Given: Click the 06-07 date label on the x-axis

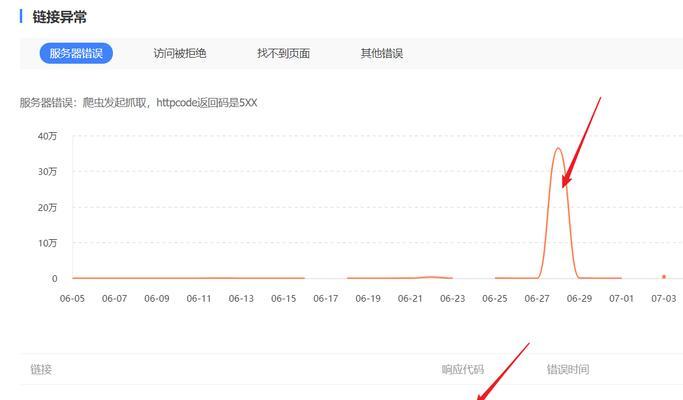Looking at the screenshot, I should pos(115,298).
